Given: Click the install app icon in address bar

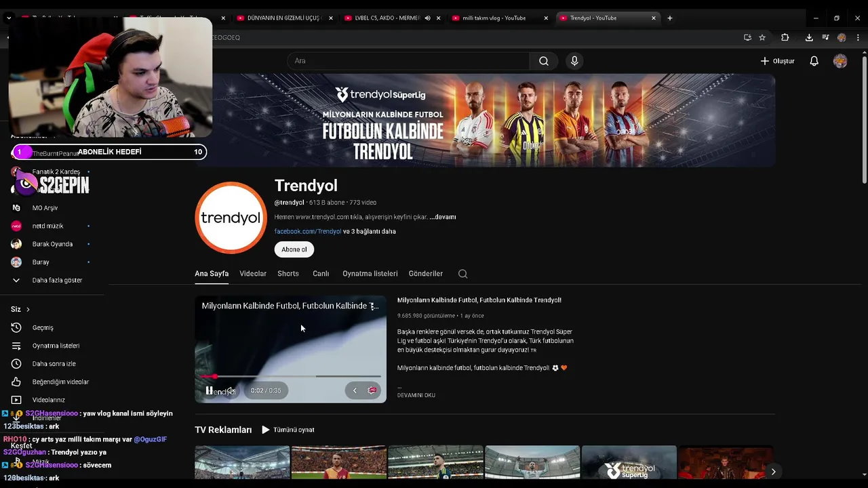Looking at the screenshot, I should (747, 37).
